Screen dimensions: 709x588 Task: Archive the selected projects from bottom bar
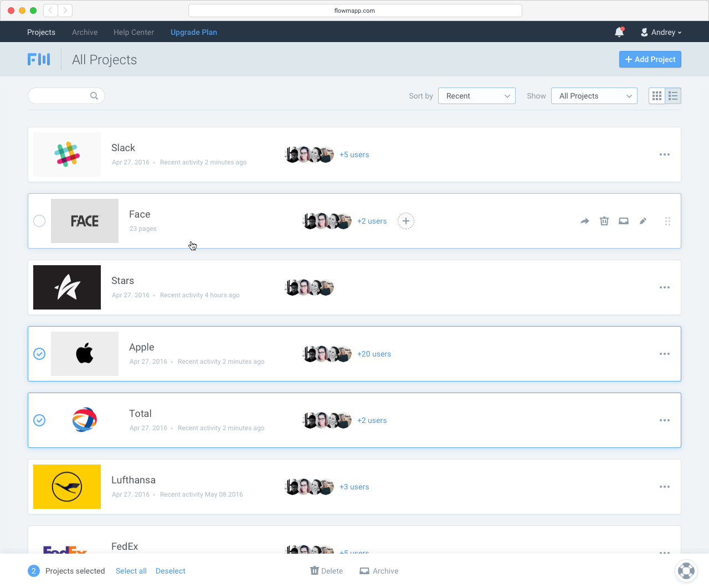click(379, 571)
